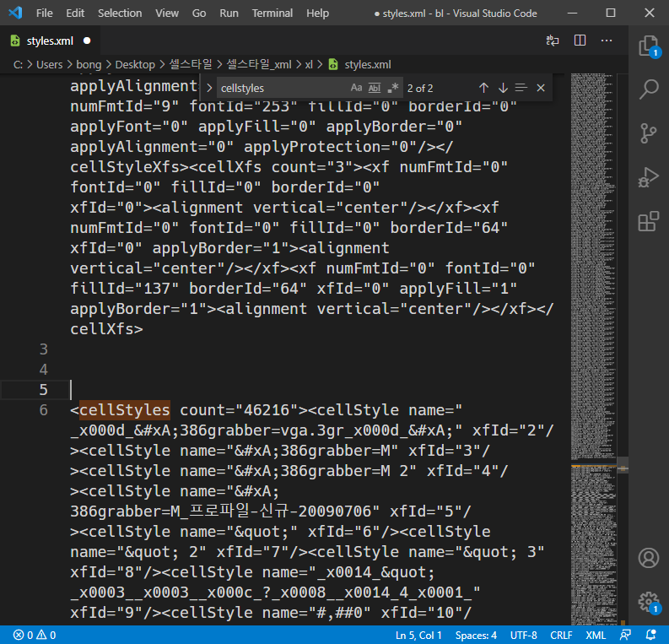The width and height of the screenshot is (669, 644).
Task: Click the 셀스타일 breadcrumb folder
Action: (191, 64)
